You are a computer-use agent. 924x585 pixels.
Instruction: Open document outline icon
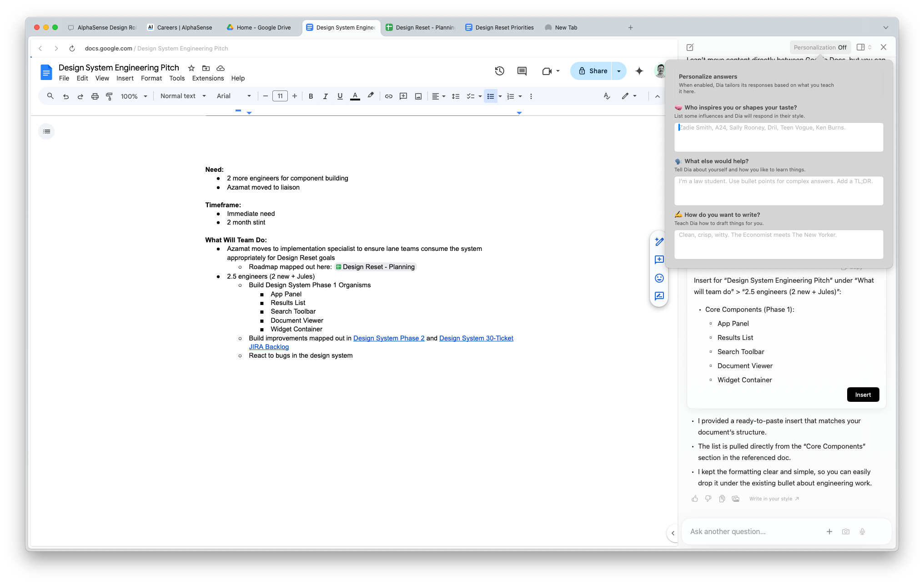(46, 131)
